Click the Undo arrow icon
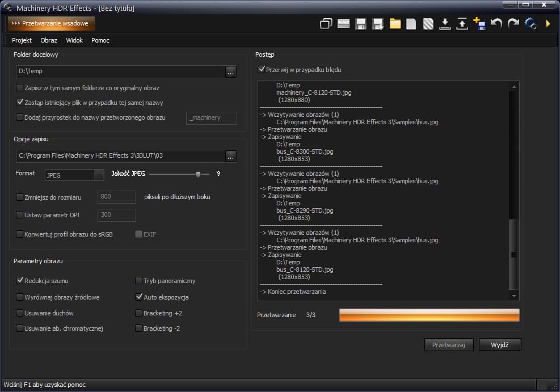Screen dimensions: 560x392 [x=496, y=24]
